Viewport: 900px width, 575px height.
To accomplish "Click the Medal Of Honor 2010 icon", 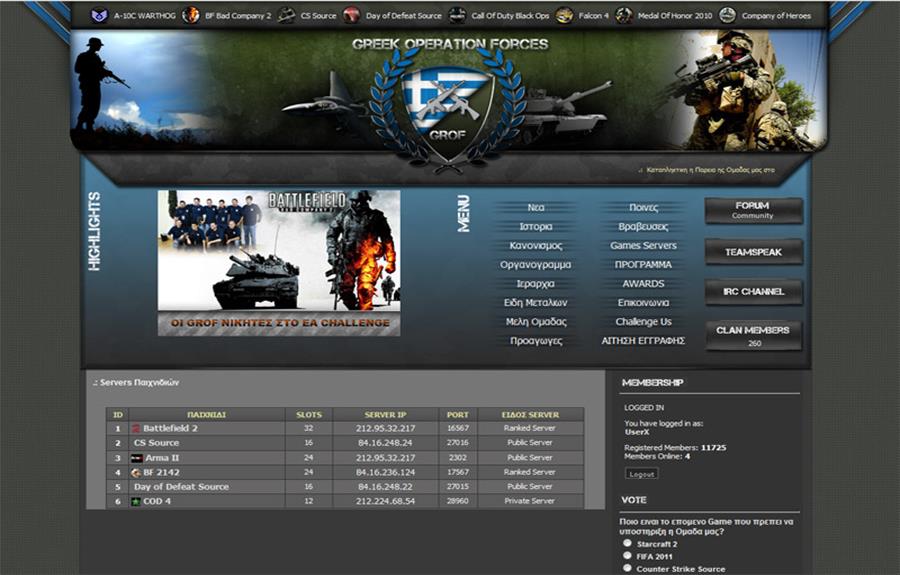I will [x=624, y=15].
